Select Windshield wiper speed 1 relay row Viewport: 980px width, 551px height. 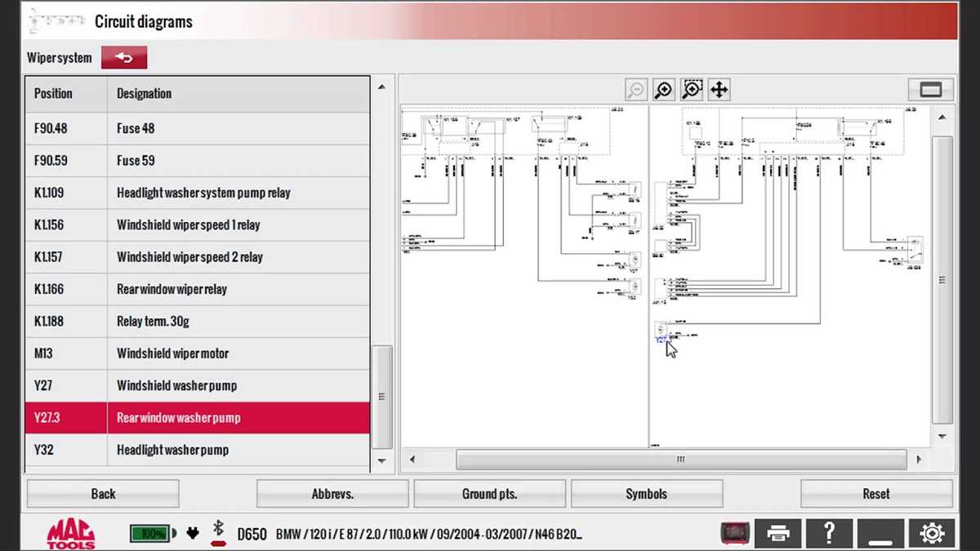(198, 224)
